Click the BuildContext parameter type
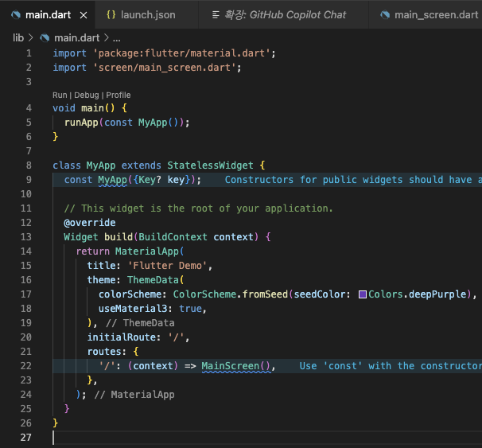This screenshot has height=448, width=482. 173,237
